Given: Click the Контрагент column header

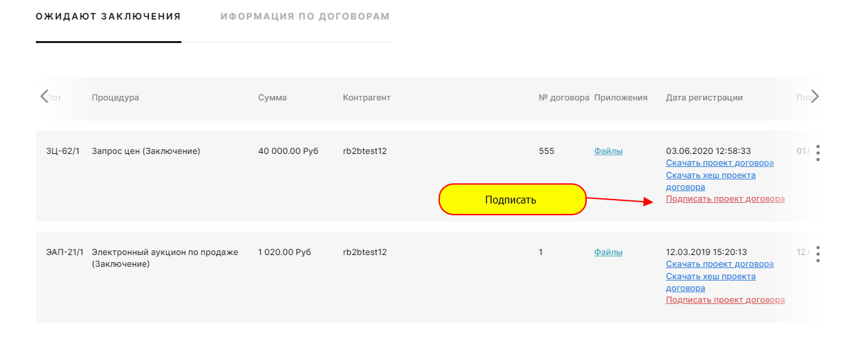Looking at the screenshot, I should coord(367,98).
